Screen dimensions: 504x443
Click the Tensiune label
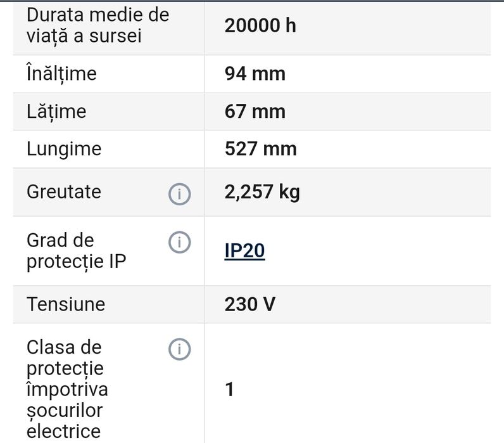click(x=65, y=304)
